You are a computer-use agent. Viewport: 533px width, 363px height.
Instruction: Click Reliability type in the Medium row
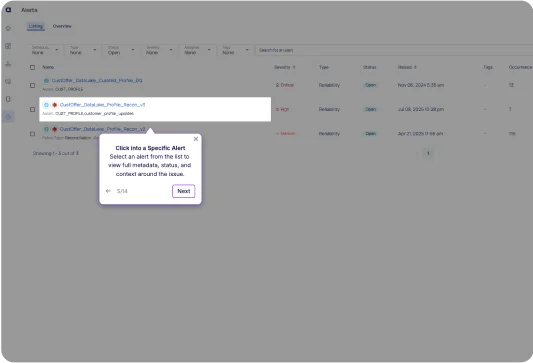[329, 134]
